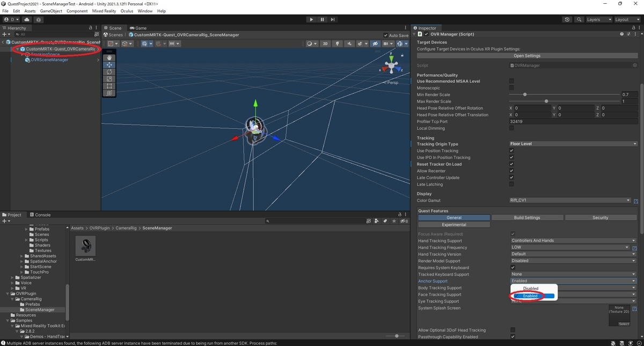Viewport: 644px width, 346px height.
Task: Open Render Model Support dropdown
Action: click(x=573, y=261)
